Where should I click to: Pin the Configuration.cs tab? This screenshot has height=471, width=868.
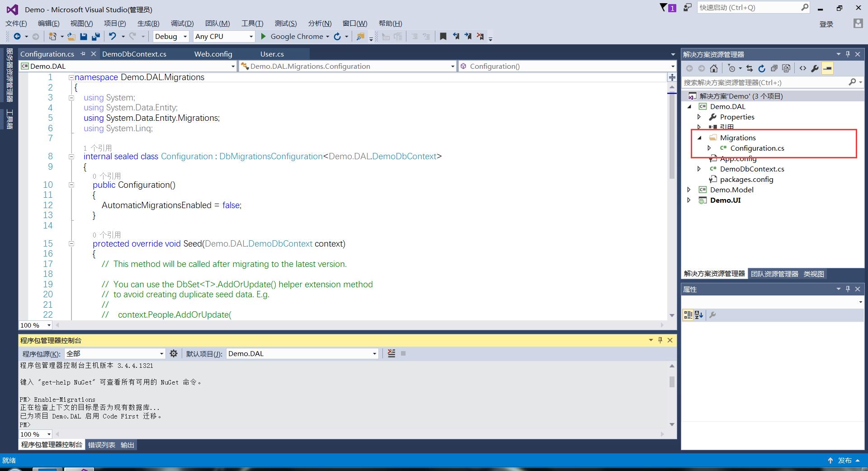pyautogui.click(x=83, y=54)
